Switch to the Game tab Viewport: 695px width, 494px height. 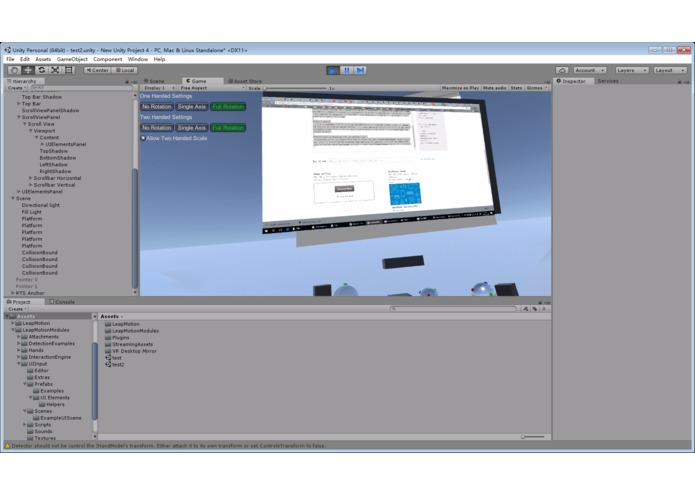click(x=197, y=81)
